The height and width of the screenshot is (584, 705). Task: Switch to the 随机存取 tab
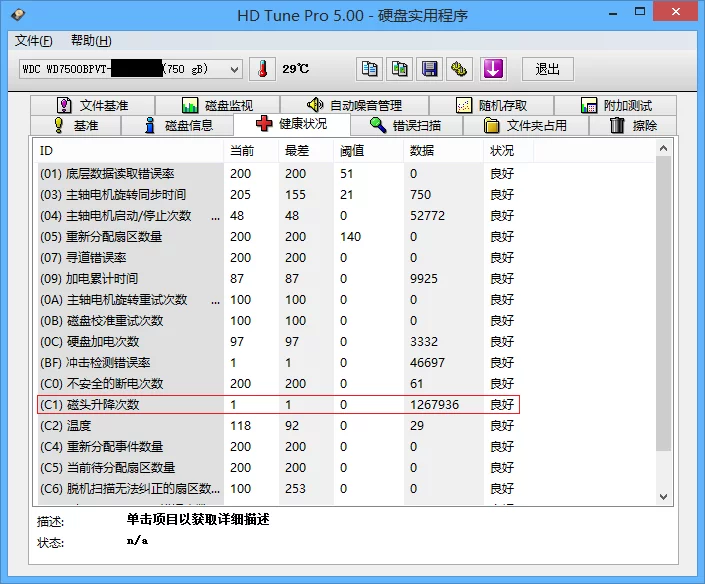coord(491,105)
